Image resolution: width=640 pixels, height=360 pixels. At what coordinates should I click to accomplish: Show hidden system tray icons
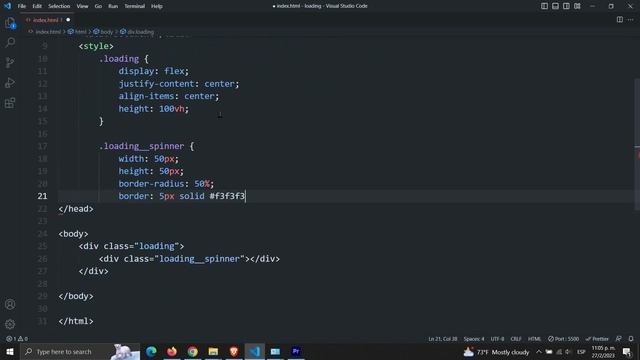tap(539, 352)
